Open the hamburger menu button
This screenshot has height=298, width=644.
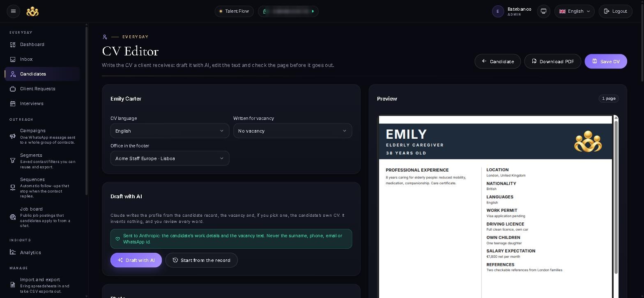(x=13, y=11)
